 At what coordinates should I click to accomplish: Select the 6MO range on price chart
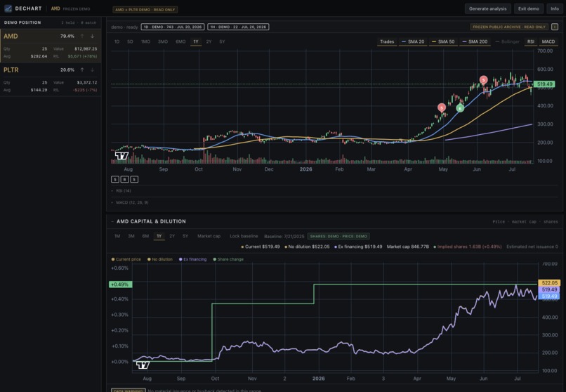180,42
